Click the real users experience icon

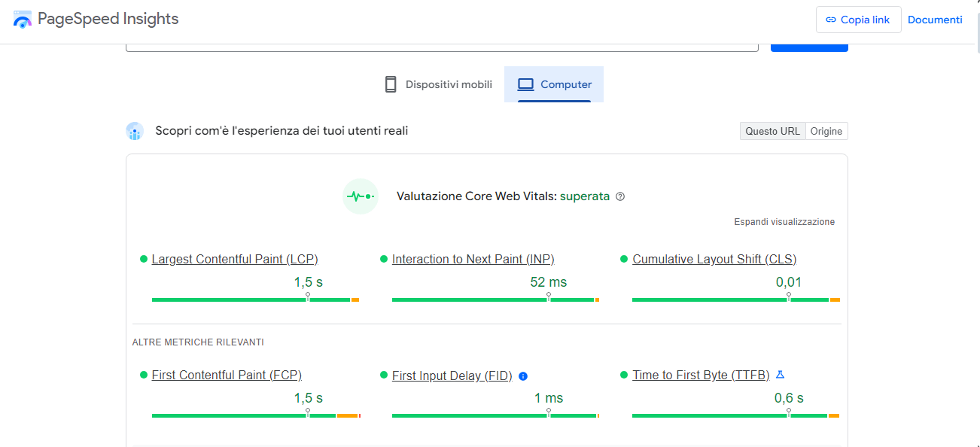point(135,131)
